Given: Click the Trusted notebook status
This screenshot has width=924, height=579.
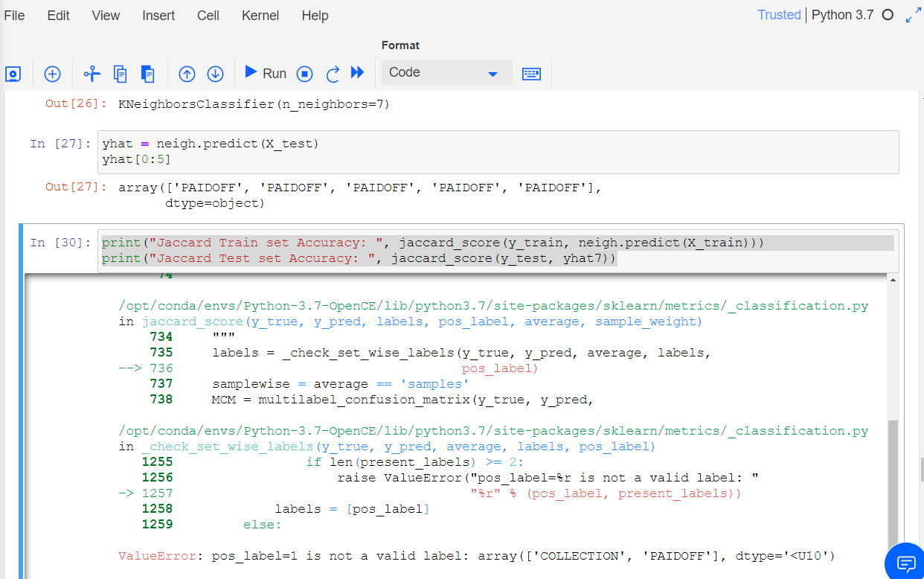Looking at the screenshot, I should point(779,14).
